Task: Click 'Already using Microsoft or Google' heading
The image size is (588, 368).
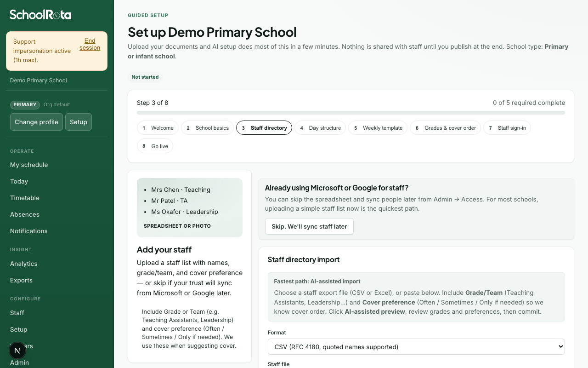Action: (x=337, y=188)
